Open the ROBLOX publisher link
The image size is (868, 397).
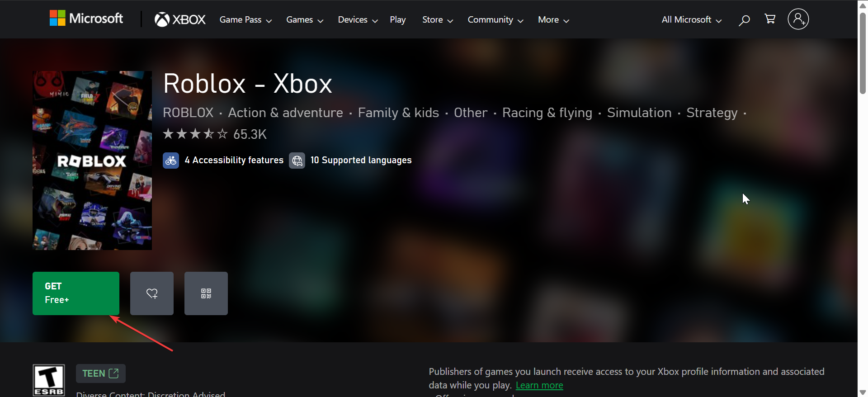(188, 113)
